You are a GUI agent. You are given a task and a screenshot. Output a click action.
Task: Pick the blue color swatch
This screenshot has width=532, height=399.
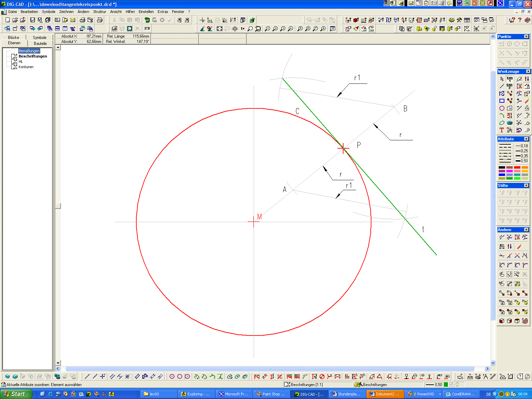502,175
